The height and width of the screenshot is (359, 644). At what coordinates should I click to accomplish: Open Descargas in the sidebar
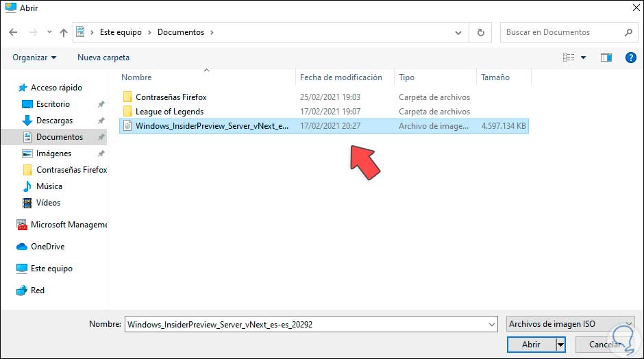point(54,121)
